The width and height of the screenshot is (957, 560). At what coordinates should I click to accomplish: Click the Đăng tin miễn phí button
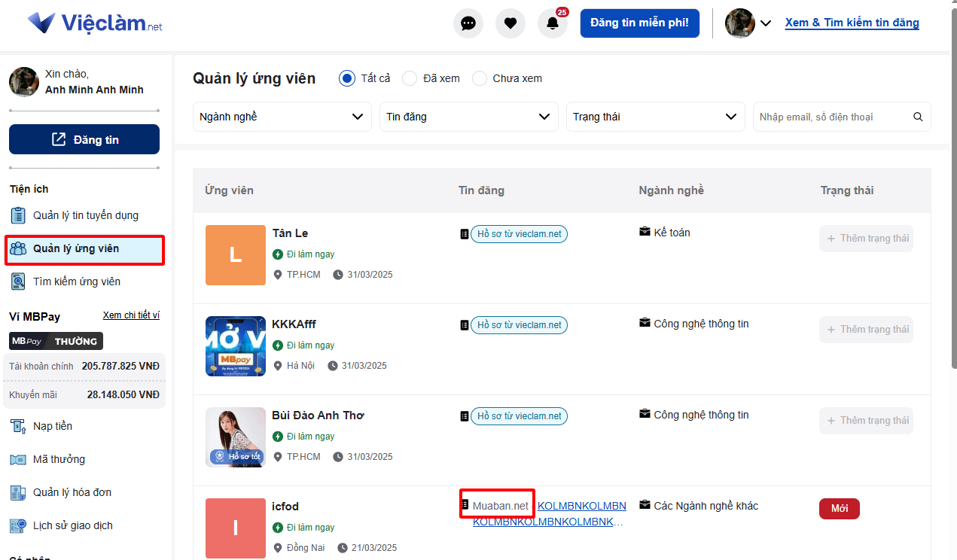(x=639, y=23)
